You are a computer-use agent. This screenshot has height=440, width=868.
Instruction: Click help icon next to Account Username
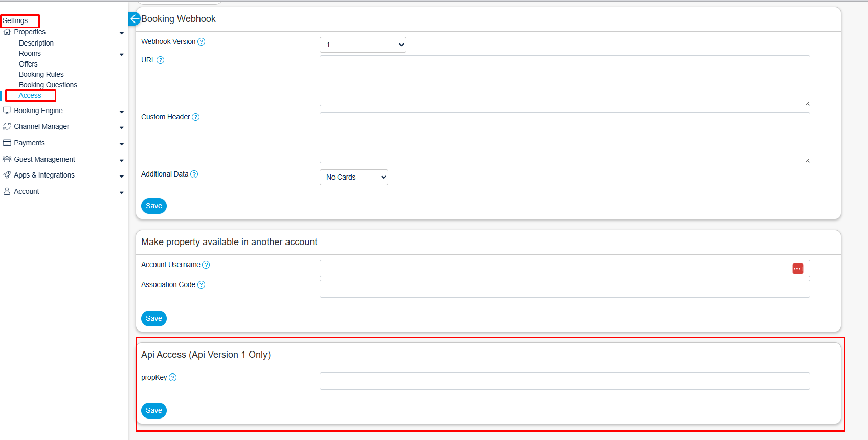[206, 265]
